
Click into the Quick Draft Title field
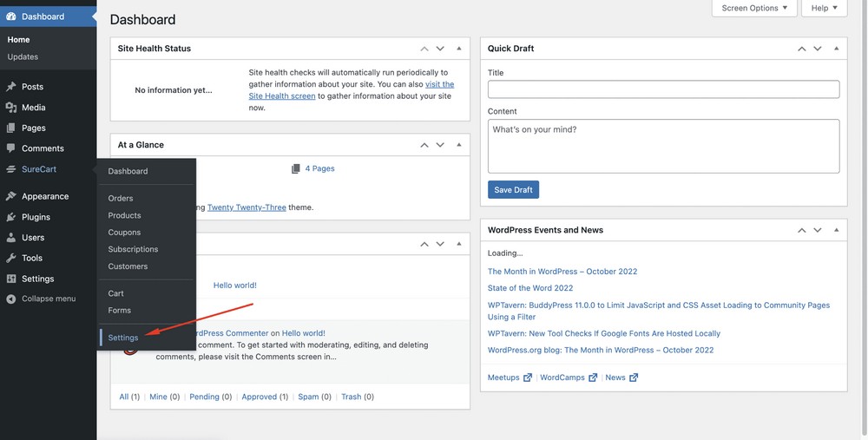[663, 89]
